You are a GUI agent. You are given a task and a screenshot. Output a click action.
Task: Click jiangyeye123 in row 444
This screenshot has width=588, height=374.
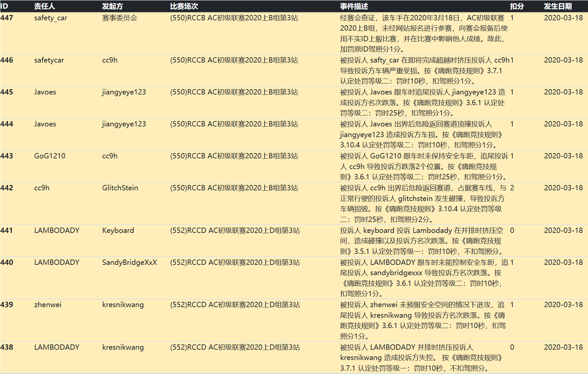click(x=124, y=124)
